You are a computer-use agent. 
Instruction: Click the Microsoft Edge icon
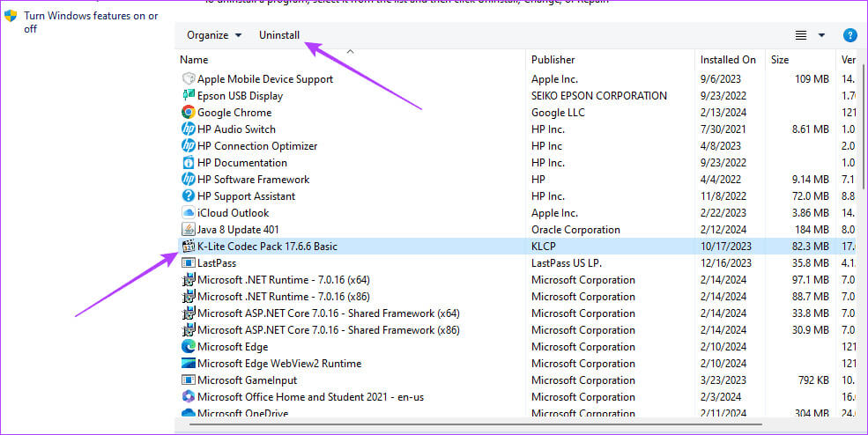(x=189, y=346)
